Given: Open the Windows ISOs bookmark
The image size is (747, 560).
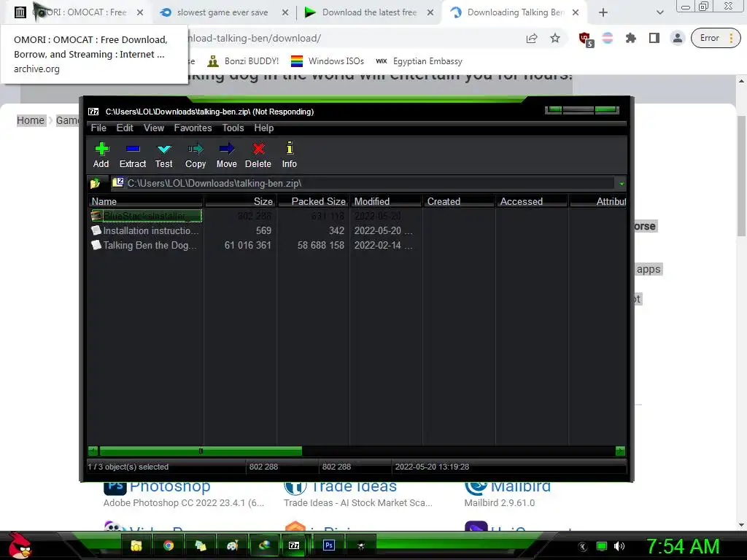Looking at the screenshot, I should tap(328, 61).
